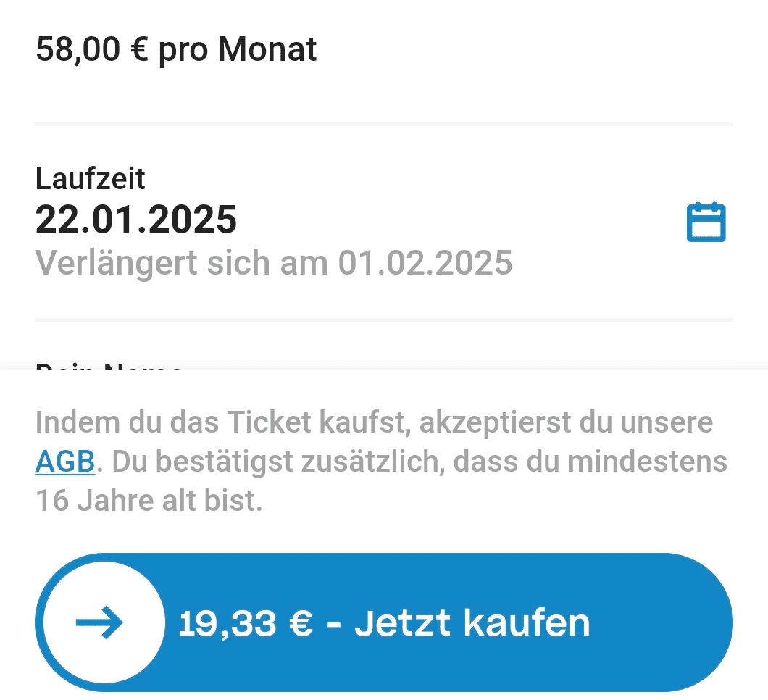Click the Laufzeit label

point(91,178)
